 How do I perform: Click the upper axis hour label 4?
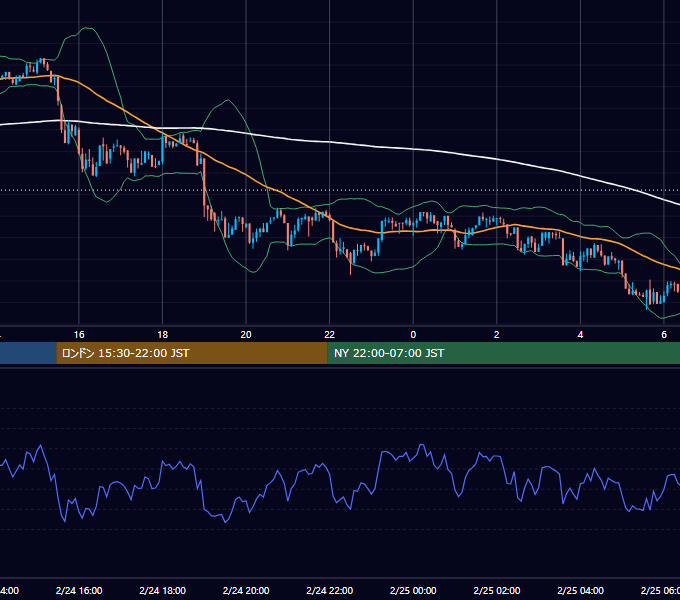(580, 335)
